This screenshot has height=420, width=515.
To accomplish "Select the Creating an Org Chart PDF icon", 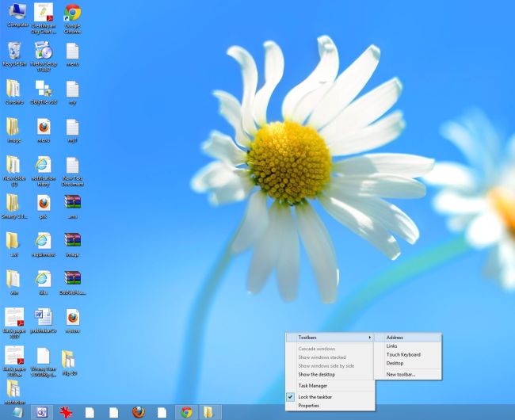I will [x=44, y=19].
